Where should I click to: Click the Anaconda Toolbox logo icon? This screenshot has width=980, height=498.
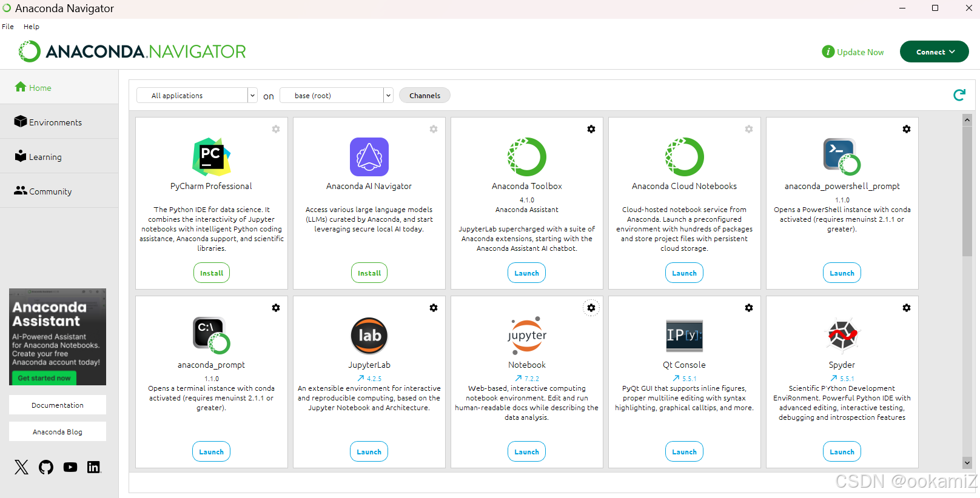pos(527,157)
